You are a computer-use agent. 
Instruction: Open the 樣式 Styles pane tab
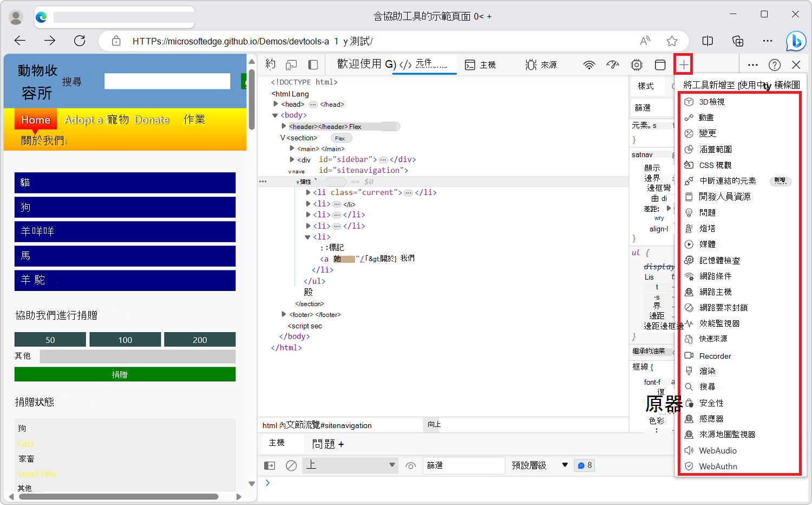pos(646,86)
